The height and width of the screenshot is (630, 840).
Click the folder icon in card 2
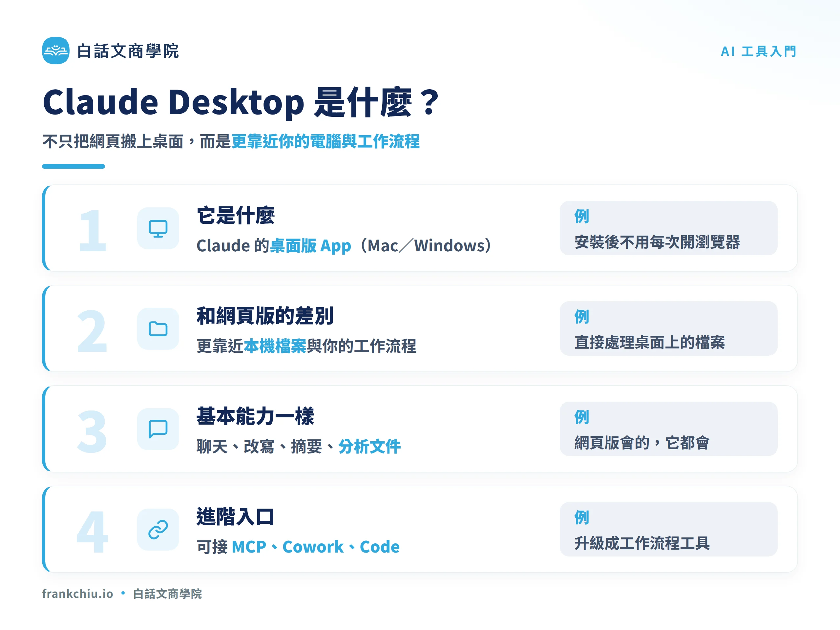pyautogui.click(x=158, y=329)
